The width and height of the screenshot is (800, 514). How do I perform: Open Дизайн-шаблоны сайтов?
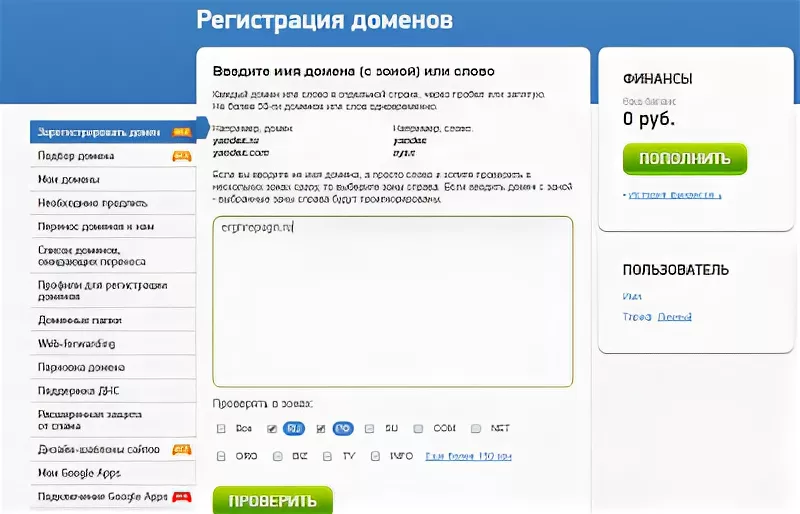[113, 450]
